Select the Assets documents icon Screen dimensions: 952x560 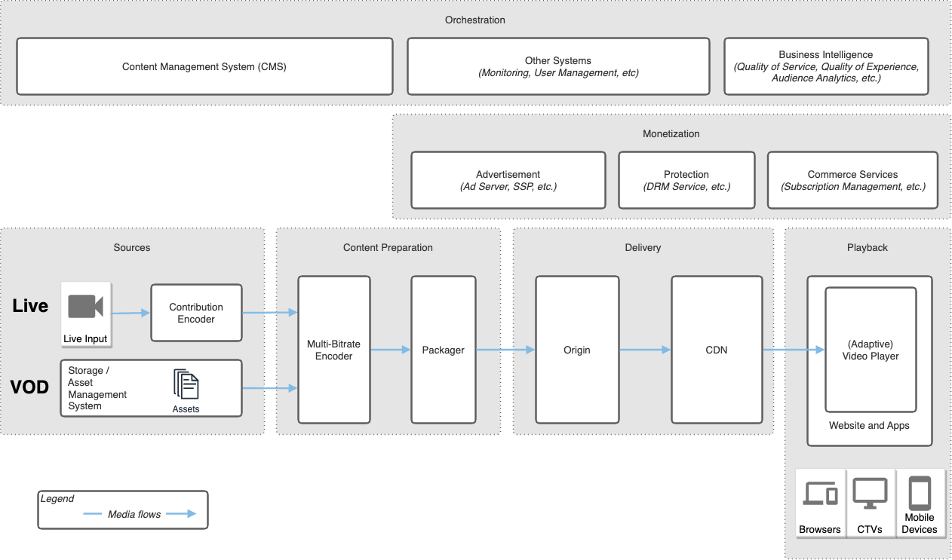pos(186,384)
